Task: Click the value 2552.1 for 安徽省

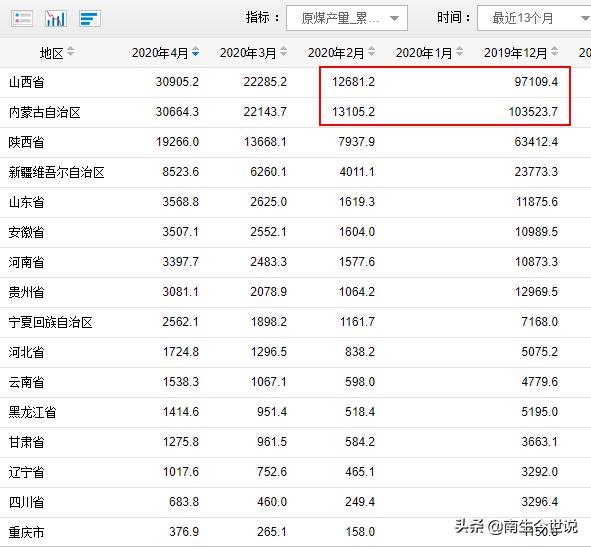Action: pos(268,232)
